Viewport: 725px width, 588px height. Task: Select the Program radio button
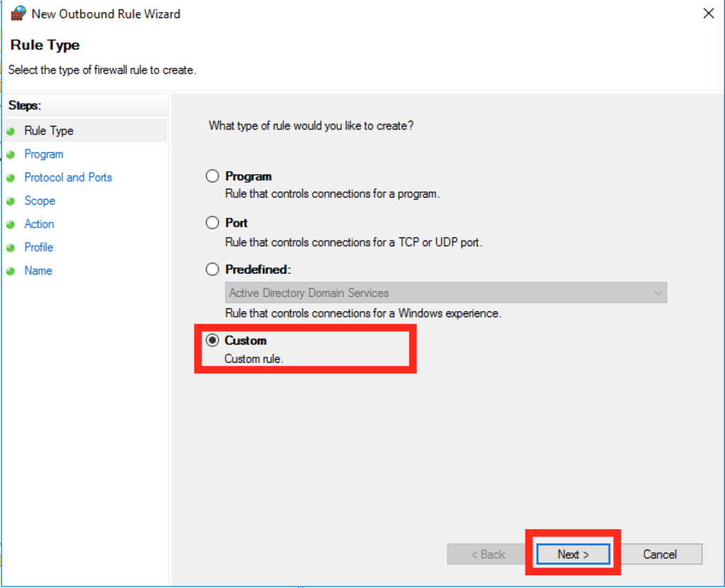212,176
